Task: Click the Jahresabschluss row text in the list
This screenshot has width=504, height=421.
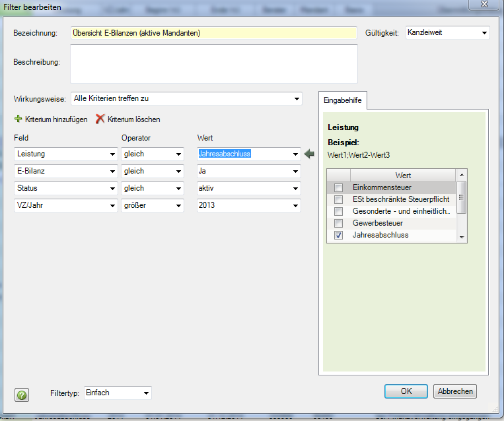Action: [380, 235]
